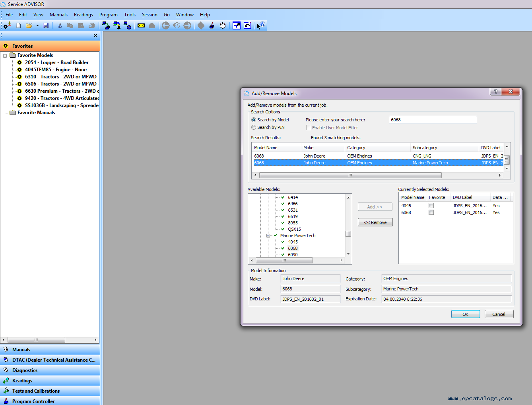The height and width of the screenshot is (405, 532).
Task: Click the forward arrow navigation icon
Action: [187, 25]
